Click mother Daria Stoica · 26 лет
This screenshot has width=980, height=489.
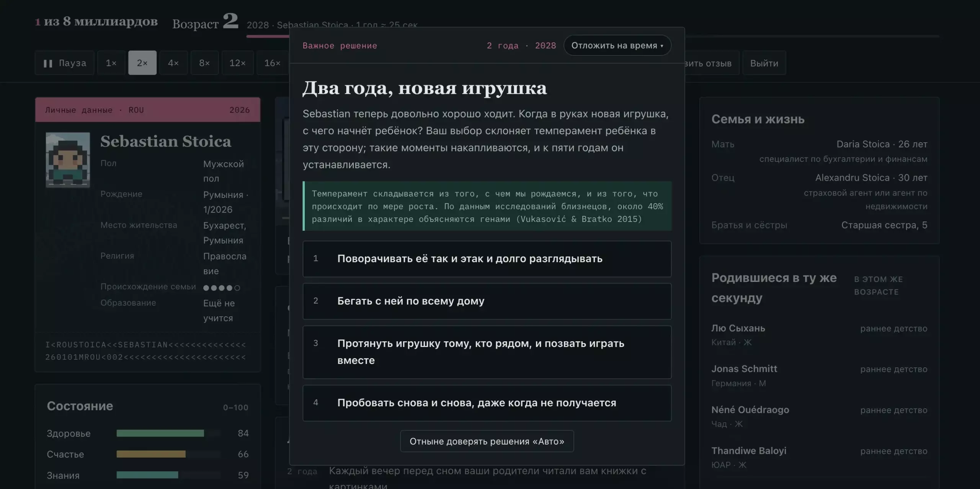coord(882,144)
